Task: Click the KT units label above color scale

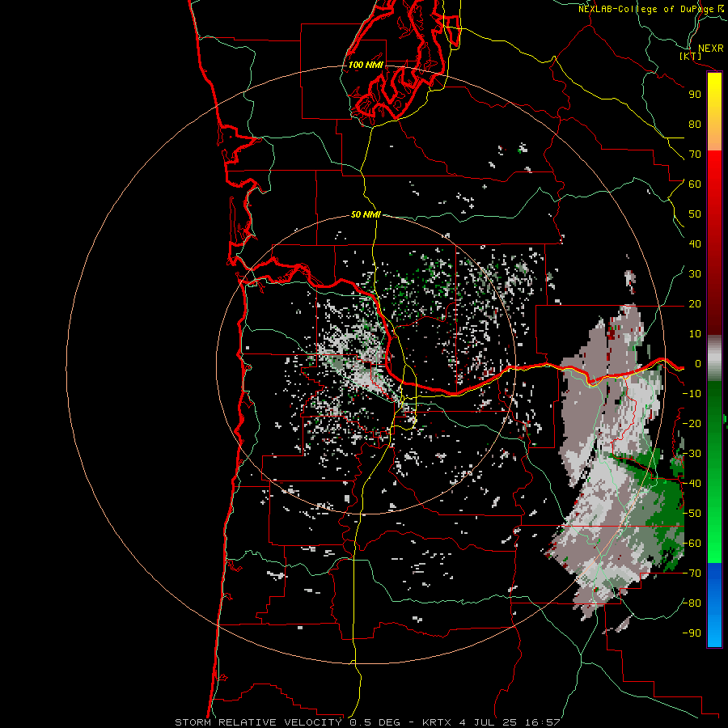Action: (691, 56)
